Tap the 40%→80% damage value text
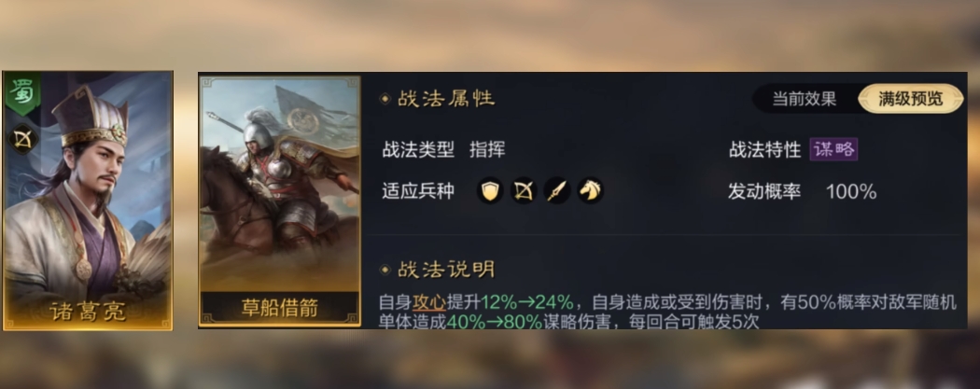980x389 pixels. point(495,321)
